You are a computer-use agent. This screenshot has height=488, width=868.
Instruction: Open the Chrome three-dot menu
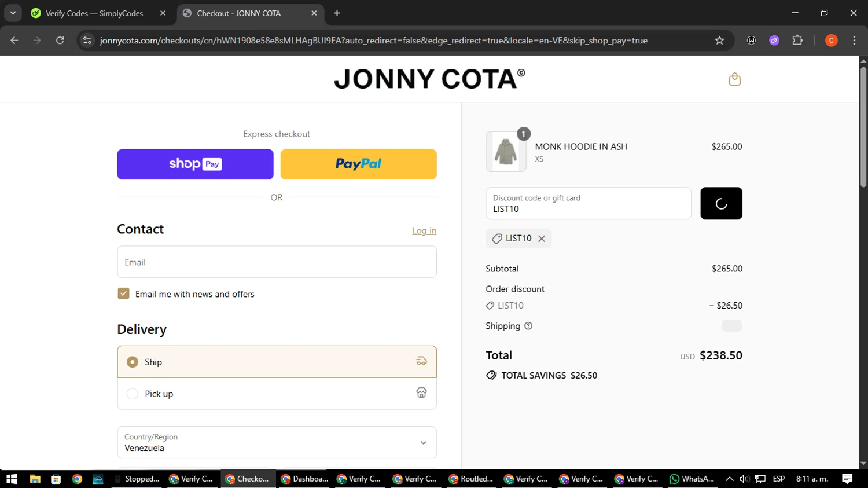click(854, 41)
